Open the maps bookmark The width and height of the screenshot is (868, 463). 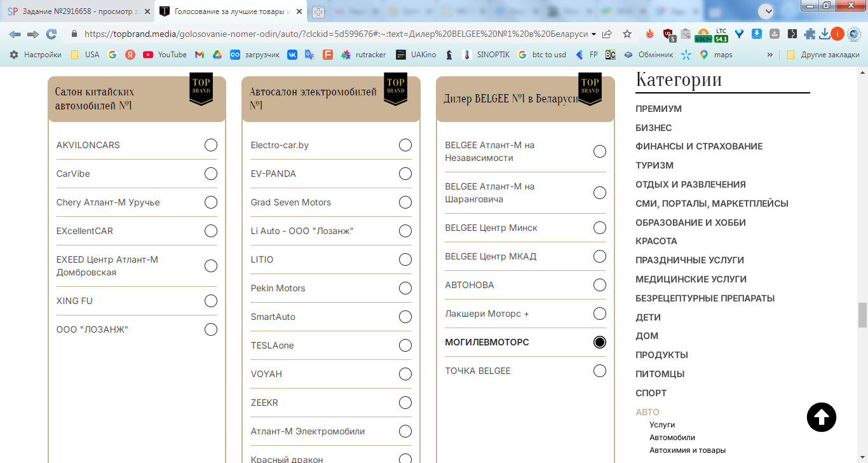coord(715,55)
